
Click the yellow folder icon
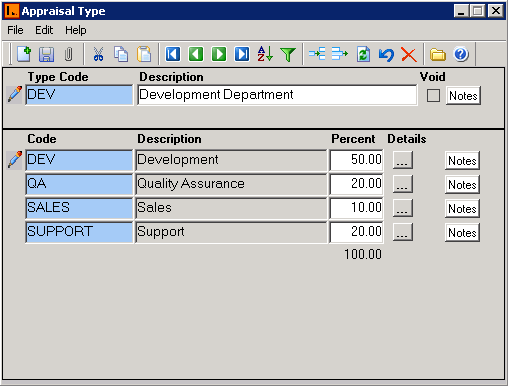click(x=438, y=54)
